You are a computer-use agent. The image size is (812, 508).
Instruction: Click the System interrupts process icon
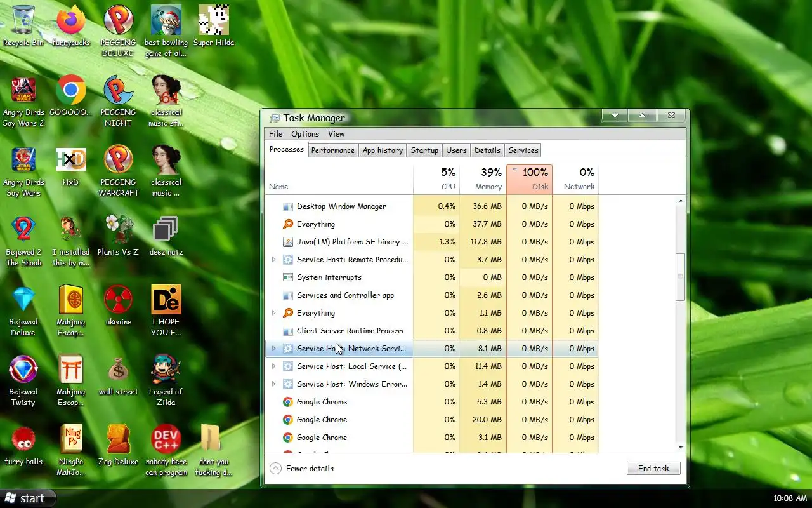[287, 277]
